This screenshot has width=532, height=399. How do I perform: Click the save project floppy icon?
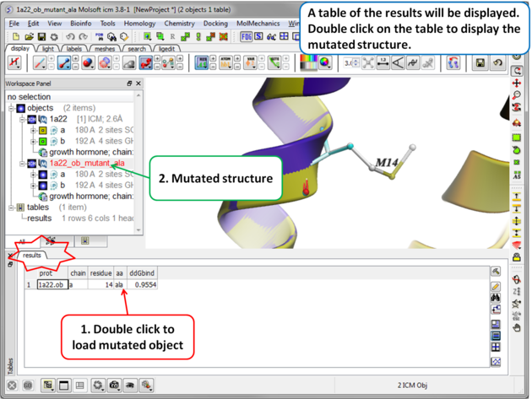(41, 37)
